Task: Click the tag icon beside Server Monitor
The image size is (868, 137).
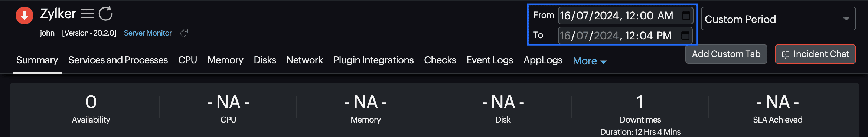Action: 184,33
